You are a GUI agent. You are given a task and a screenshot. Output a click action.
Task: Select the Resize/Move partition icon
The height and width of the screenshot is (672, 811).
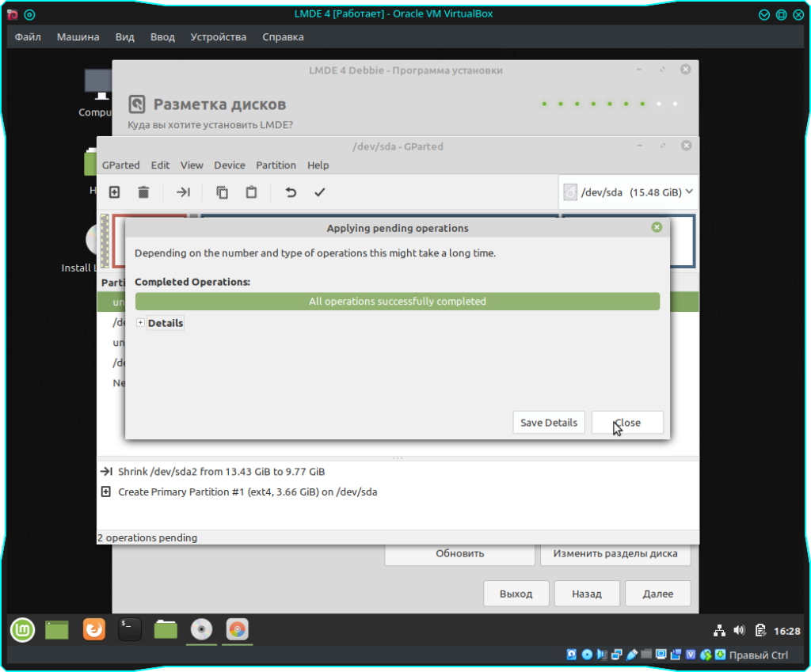coord(183,192)
